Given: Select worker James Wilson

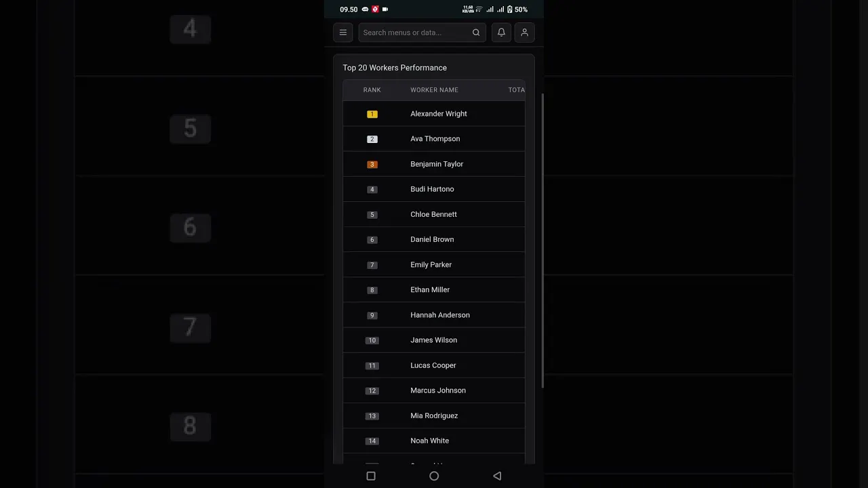Looking at the screenshot, I should (433, 340).
